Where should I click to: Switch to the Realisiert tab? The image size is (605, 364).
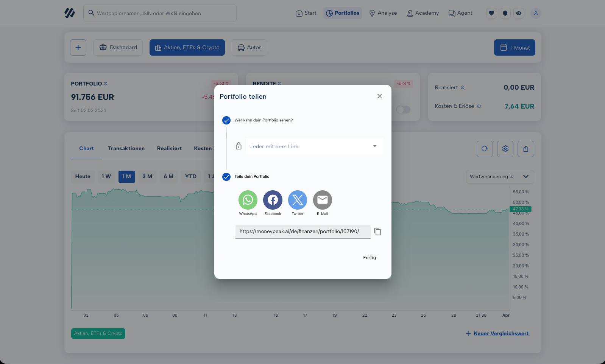[x=169, y=149]
